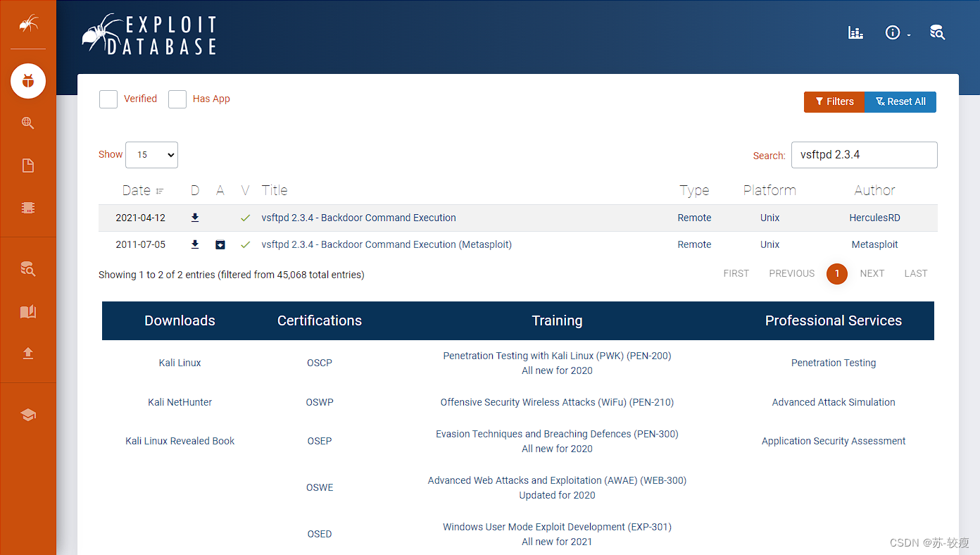The width and height of the screenshot is (980, 555).
Task: Open the info circle menu in header
Action: pyautogui.click(x=898, y=32)
